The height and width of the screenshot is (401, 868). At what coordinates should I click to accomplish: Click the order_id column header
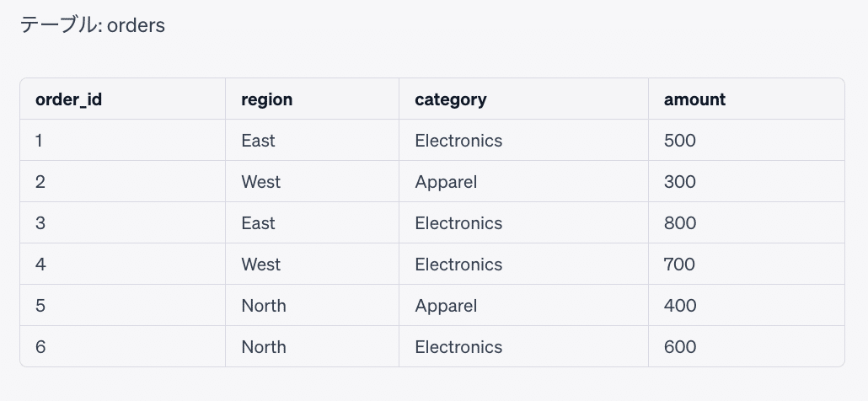68,99
